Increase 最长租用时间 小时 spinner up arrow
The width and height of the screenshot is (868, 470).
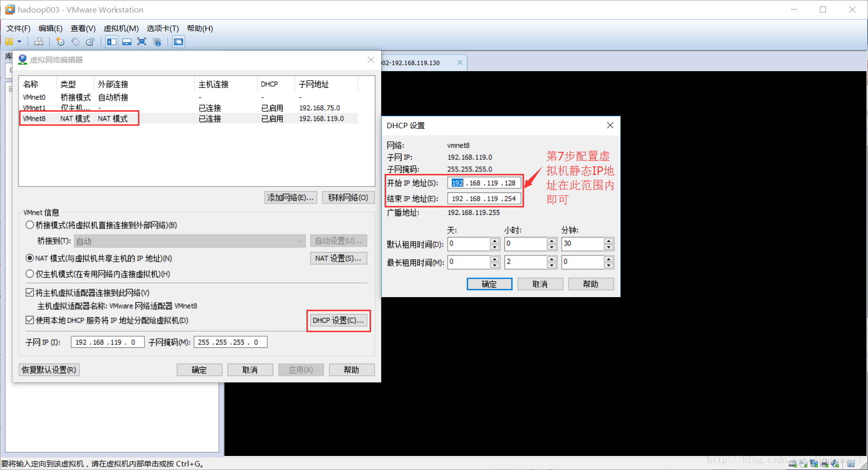[552, 259]
